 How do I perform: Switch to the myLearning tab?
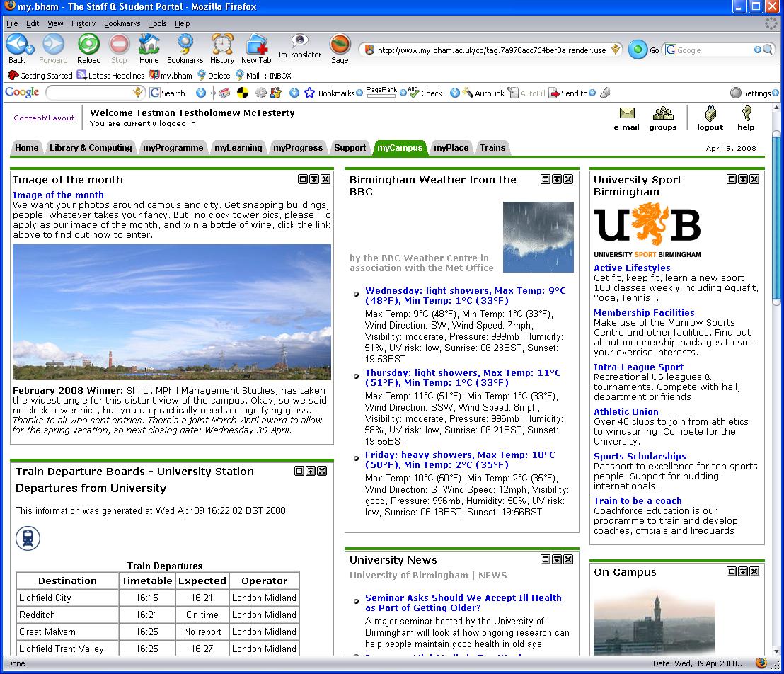pos(238,147)
